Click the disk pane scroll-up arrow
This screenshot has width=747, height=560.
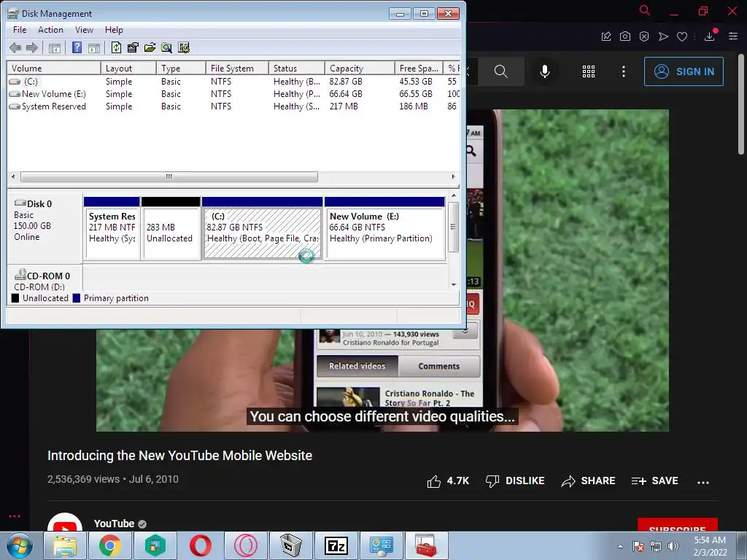coord(454,195)
